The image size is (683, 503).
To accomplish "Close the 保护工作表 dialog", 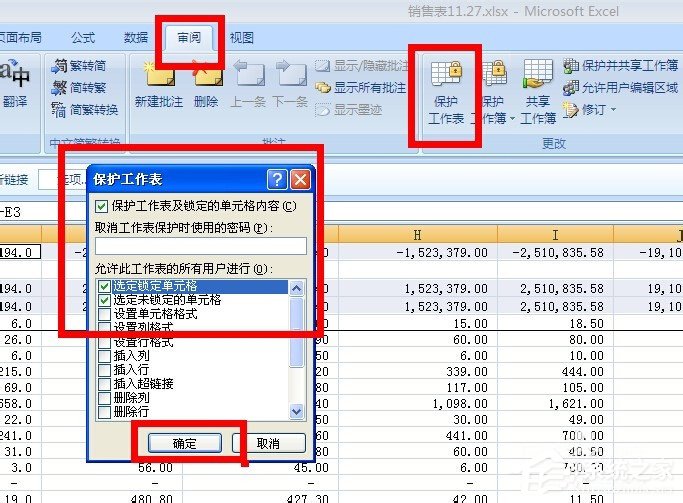I will tap(301, 179).
